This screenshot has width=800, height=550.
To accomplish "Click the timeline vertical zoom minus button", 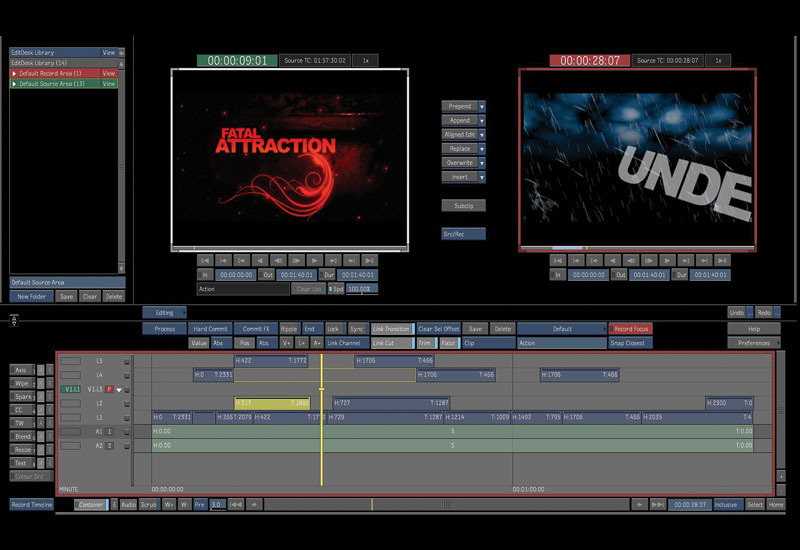I will 781,490.
